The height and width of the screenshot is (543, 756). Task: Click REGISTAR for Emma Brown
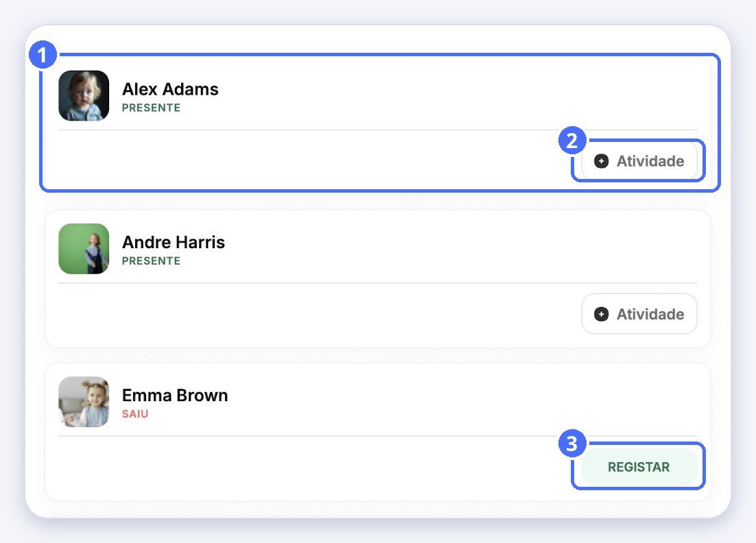[639, 467]
